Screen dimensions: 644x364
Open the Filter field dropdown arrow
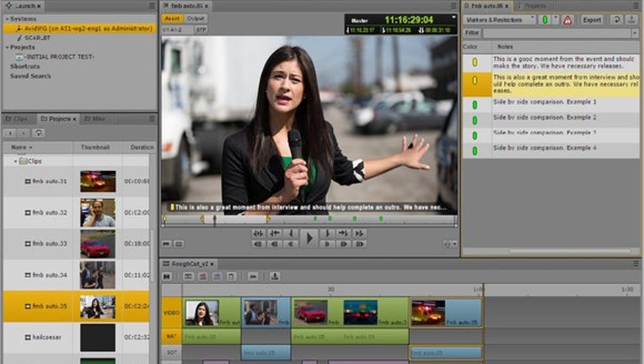pos(636,33)
